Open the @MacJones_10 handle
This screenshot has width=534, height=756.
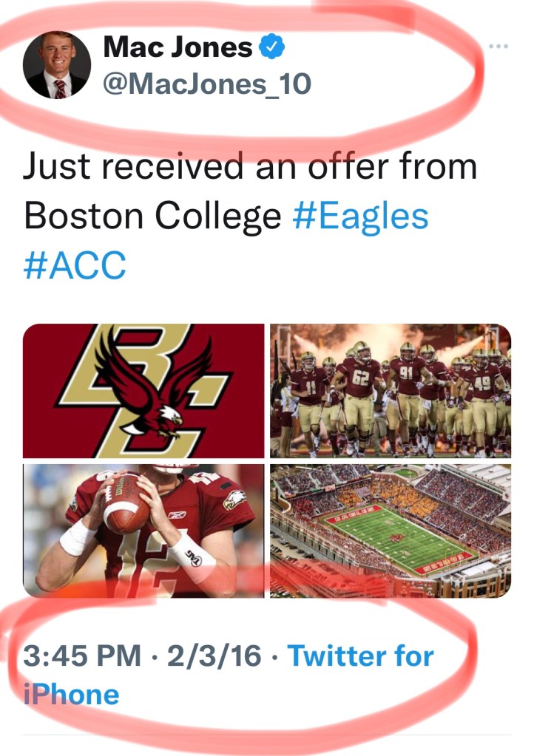click(206, 84)
